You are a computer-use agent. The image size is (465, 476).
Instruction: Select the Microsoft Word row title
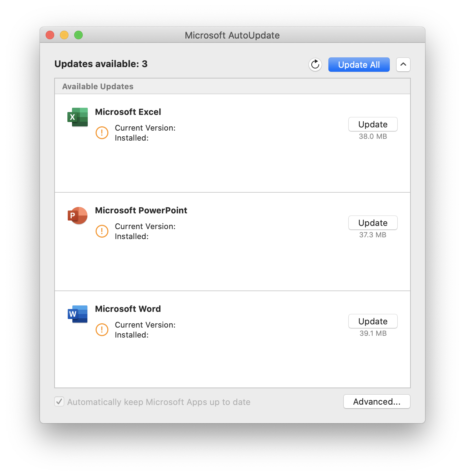pos(128,309)
